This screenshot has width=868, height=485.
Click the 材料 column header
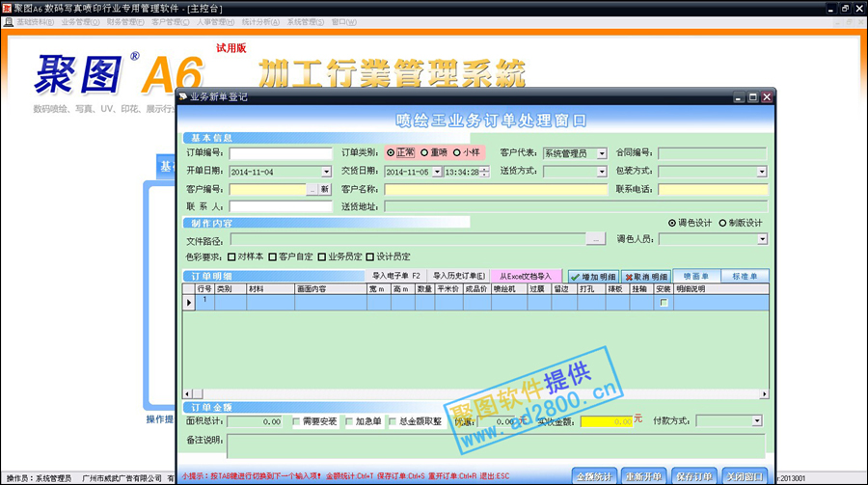(271, 289)
